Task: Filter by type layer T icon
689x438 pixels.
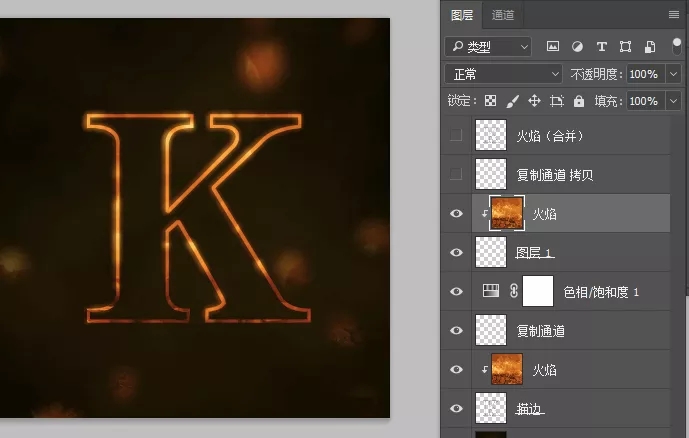Action: tap(602, 47)
